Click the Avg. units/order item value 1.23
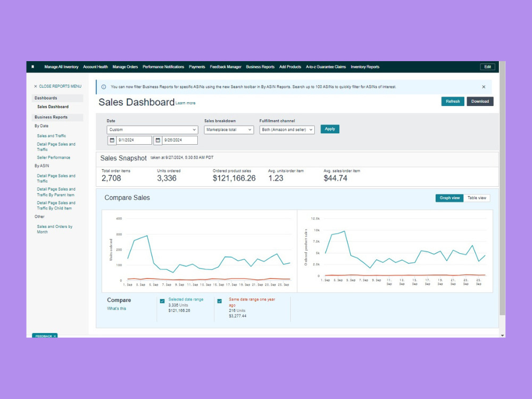 [x=276, y=178]
